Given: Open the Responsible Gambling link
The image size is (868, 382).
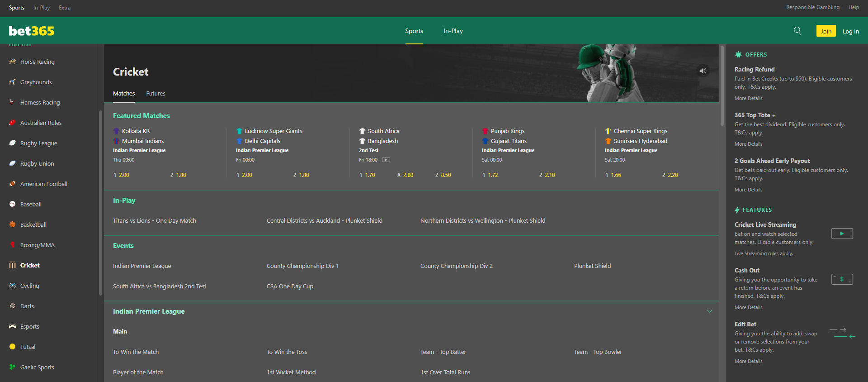Looking at the screenshot, I should (812, 7).
